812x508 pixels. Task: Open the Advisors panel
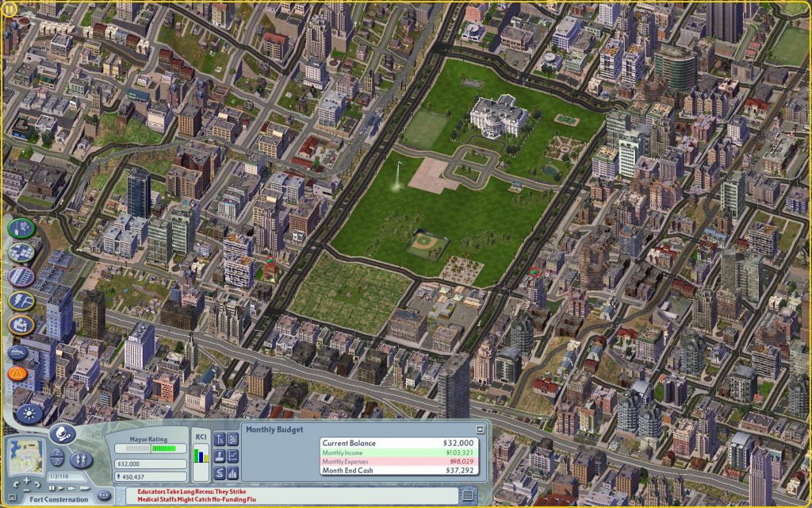pos(220,456)
